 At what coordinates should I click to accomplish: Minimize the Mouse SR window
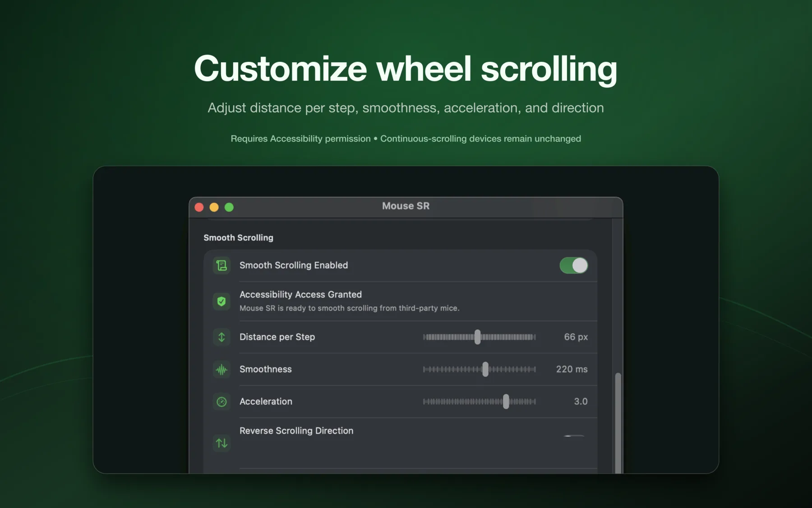[214, 207]
